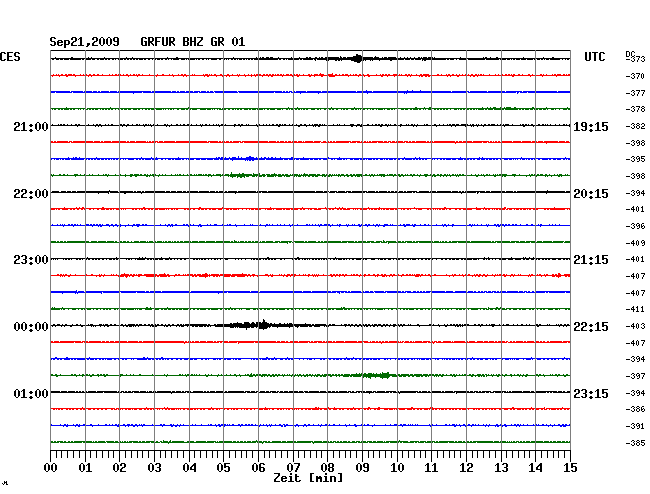Viewport: 650px width, 494px height.
Task: Select the 23:00 local time label
Action: pyautogui.click(x=31, y=260)
